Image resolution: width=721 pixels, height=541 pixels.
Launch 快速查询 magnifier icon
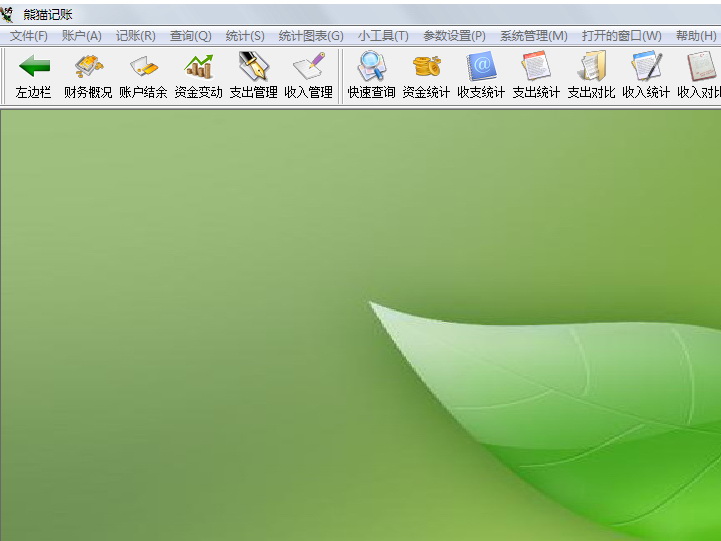pos(371,68)
